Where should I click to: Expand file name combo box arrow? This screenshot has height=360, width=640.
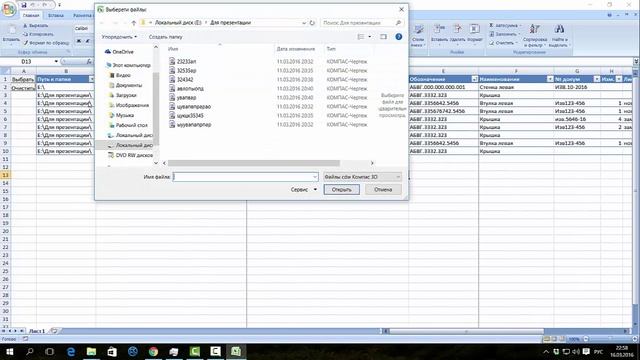pos(315,177)
